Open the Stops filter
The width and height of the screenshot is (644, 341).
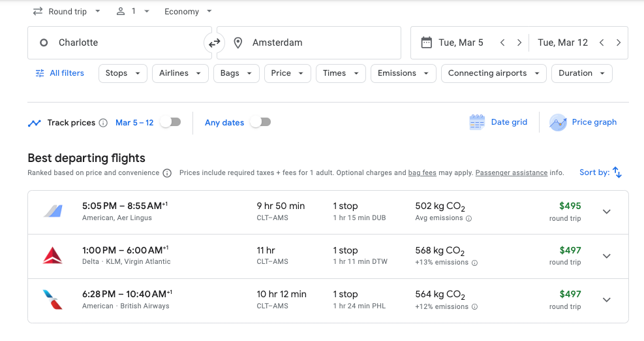(x=123, y=73)
